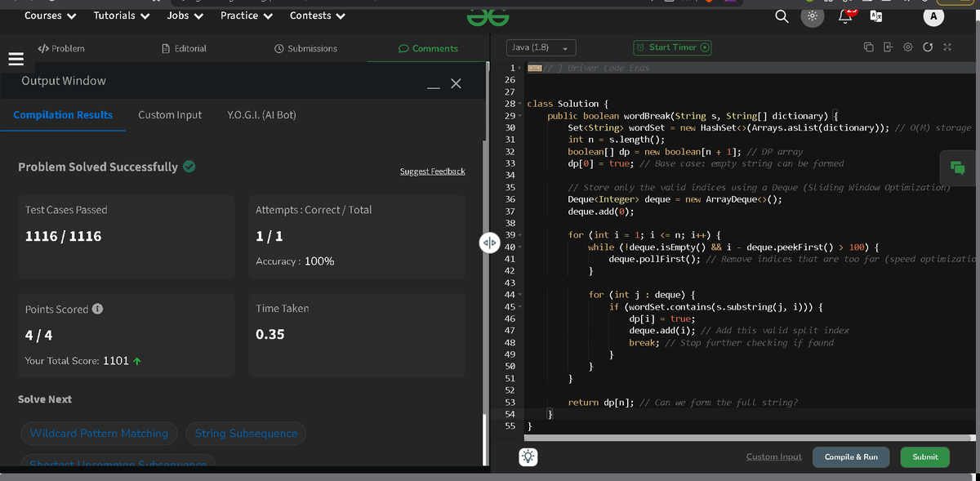Switch to the Editorial tab
The width and height of the screenshot is (980, 481).
184,49
